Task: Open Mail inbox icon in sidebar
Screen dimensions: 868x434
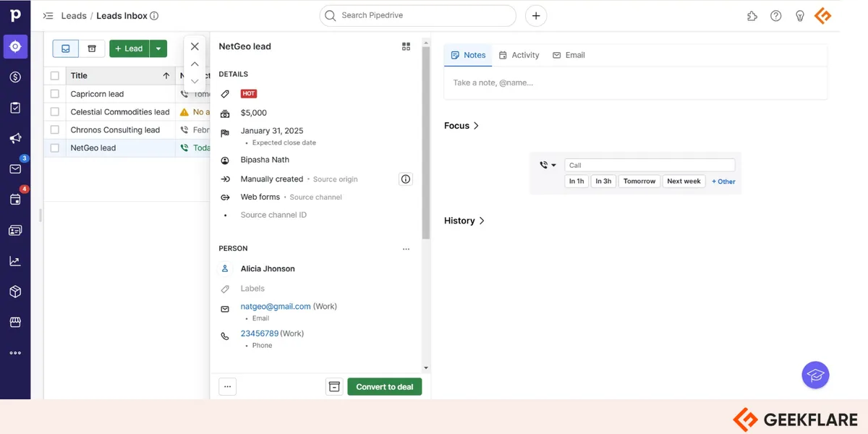Action: [15, 169]
